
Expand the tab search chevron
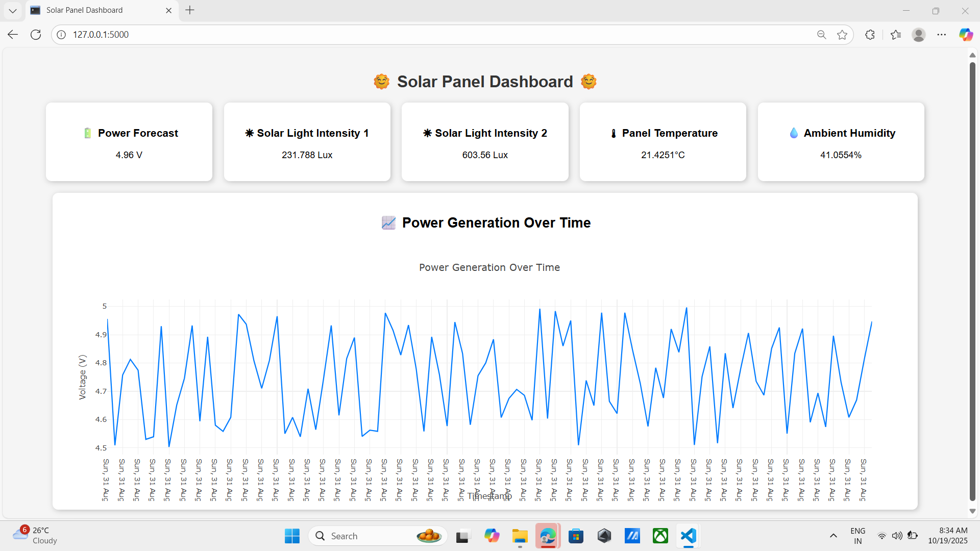[x=12, y=10]
